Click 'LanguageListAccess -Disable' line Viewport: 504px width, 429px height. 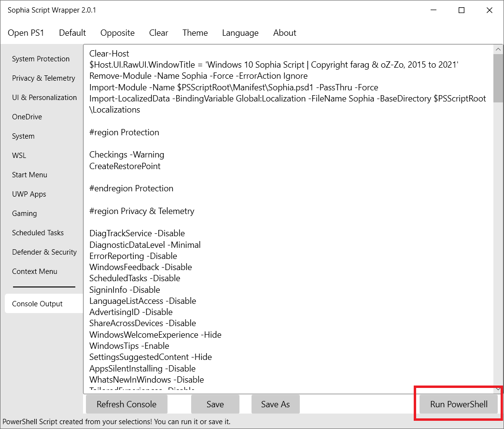(x=143, y=301)
